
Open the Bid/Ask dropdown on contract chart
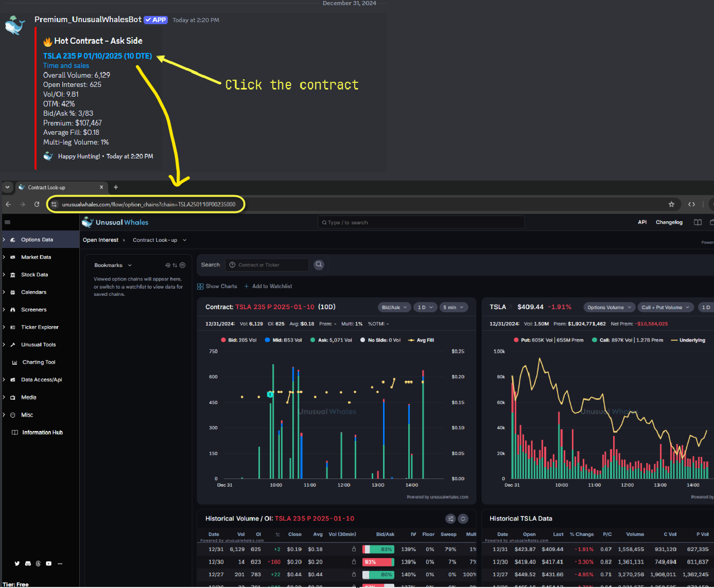[394, 307]
